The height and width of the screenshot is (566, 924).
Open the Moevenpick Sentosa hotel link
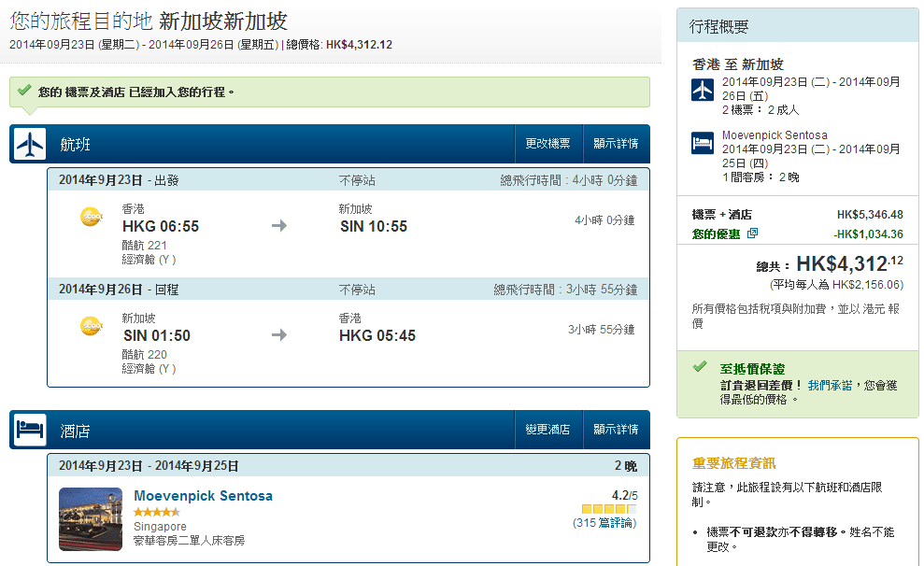click(203, 496)
